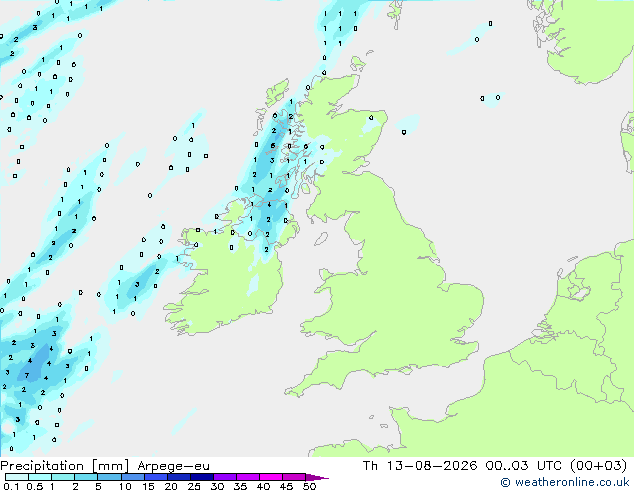Click the legend label '0.1'
Viewport: 634px width, 490px height.
[11, 486]
